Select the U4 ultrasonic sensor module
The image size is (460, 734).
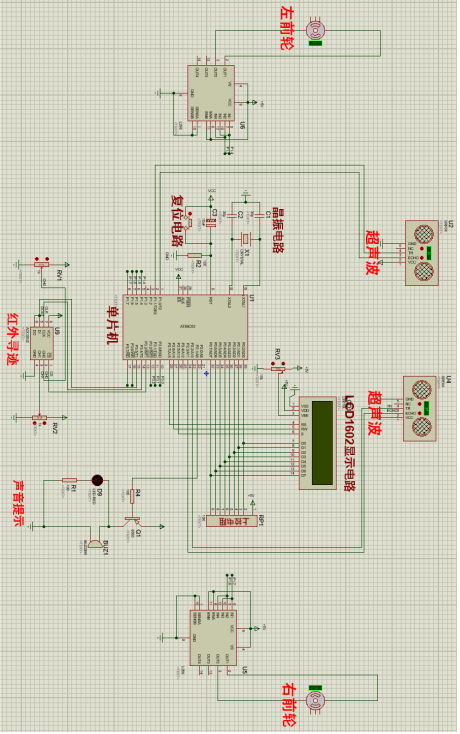tap(420, 408)
